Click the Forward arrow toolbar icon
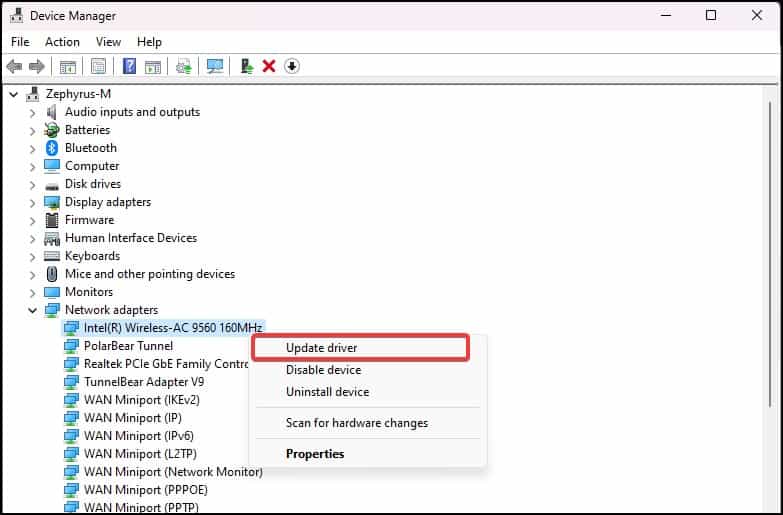The image size is (783, 515). [37, 66]
